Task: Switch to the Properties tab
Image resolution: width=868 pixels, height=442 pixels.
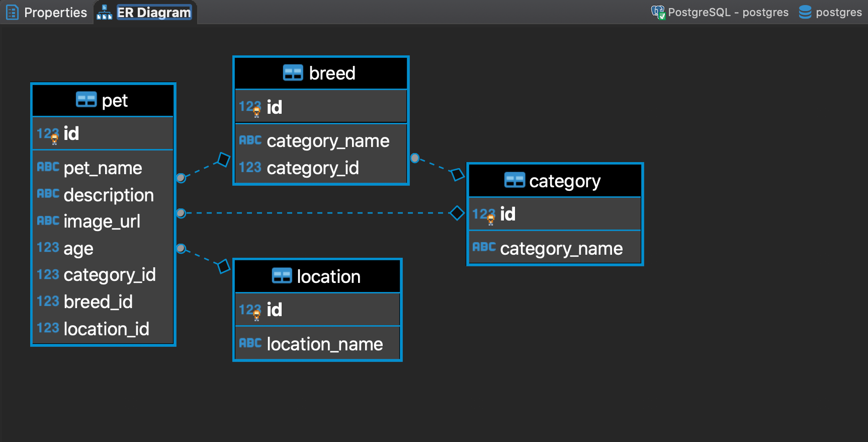Action: point(47,12)
